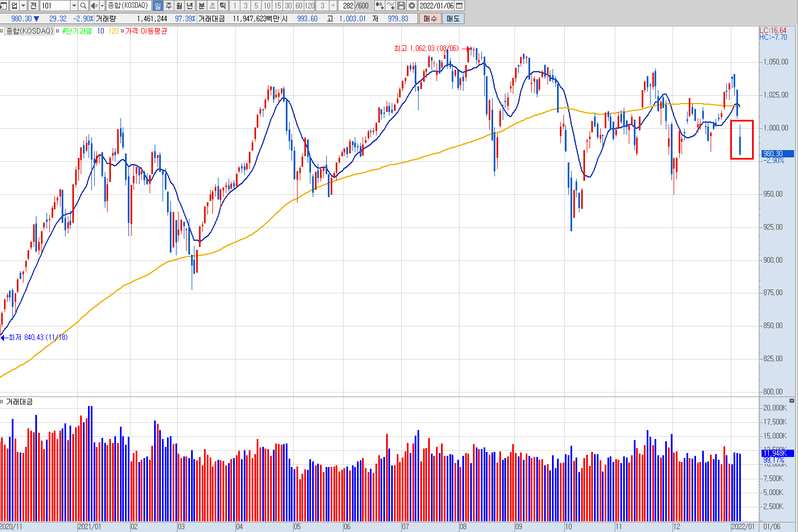Click the 종합(KOSDAQ) chart legend label
The height and width of the screenshot is (532, 798).
click(x=30, y=31)
